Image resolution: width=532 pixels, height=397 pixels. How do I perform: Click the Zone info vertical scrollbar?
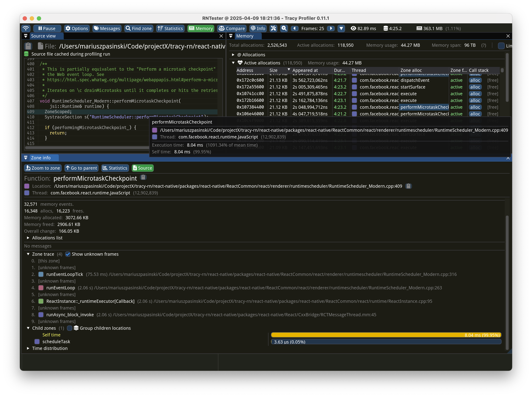click(x=507, y=282)
